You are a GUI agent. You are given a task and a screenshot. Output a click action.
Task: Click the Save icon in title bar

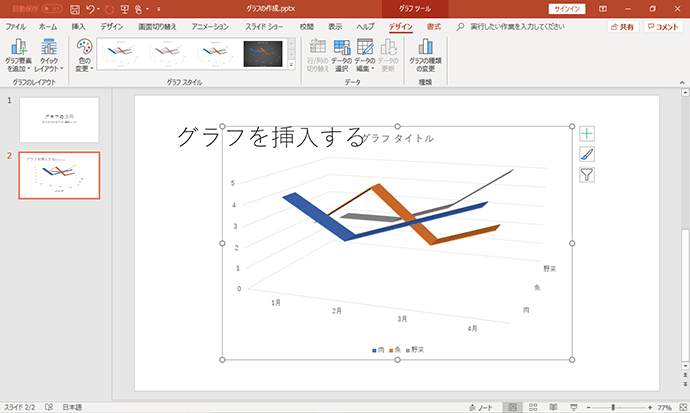[75, 9]
